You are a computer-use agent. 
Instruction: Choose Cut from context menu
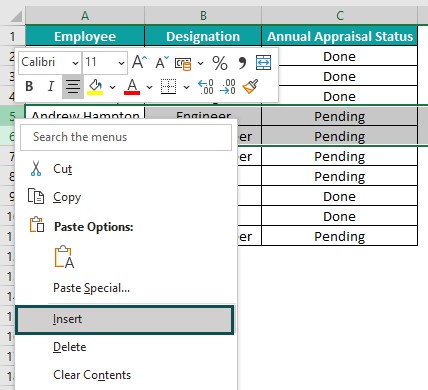pos(125,169)
